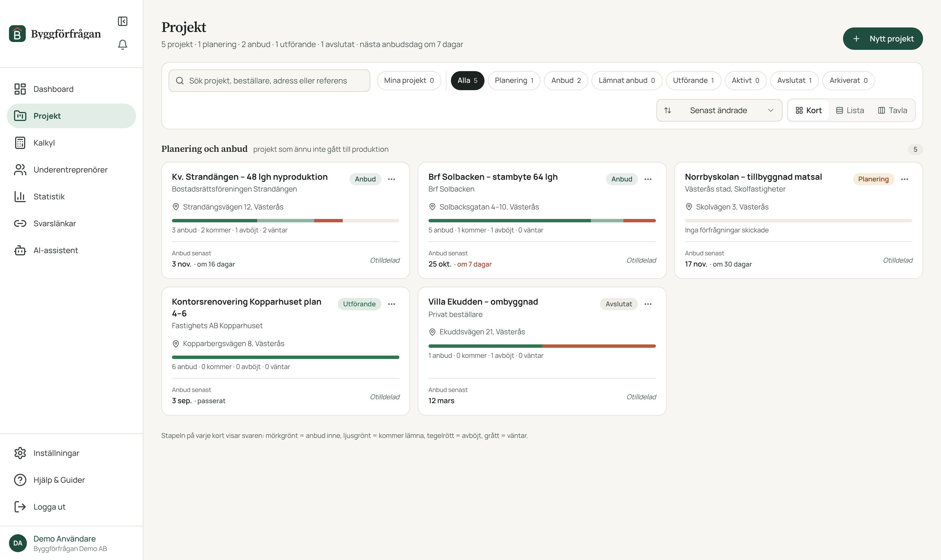Filter by Planering status

coord(514,80)
